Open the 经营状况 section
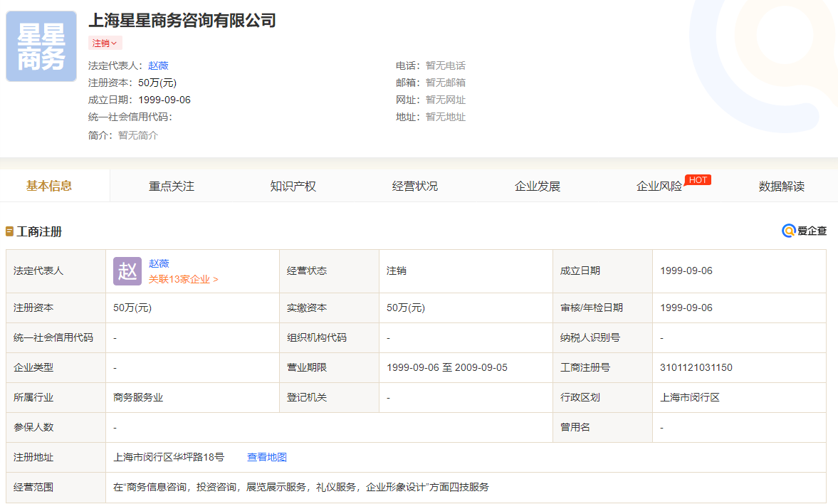Screen dimensions: 838x504 (414, 186)
